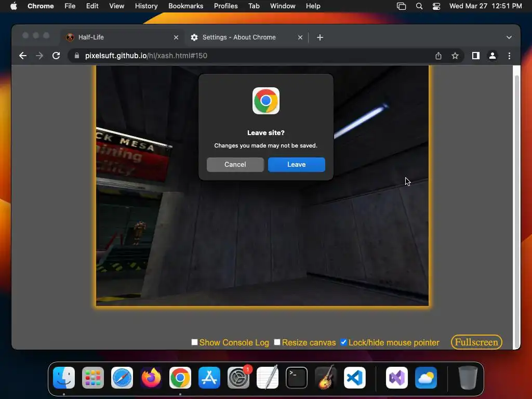Open the Apple menu
The width and height of the screenshot is (532, 399).
tap(14, 6)
